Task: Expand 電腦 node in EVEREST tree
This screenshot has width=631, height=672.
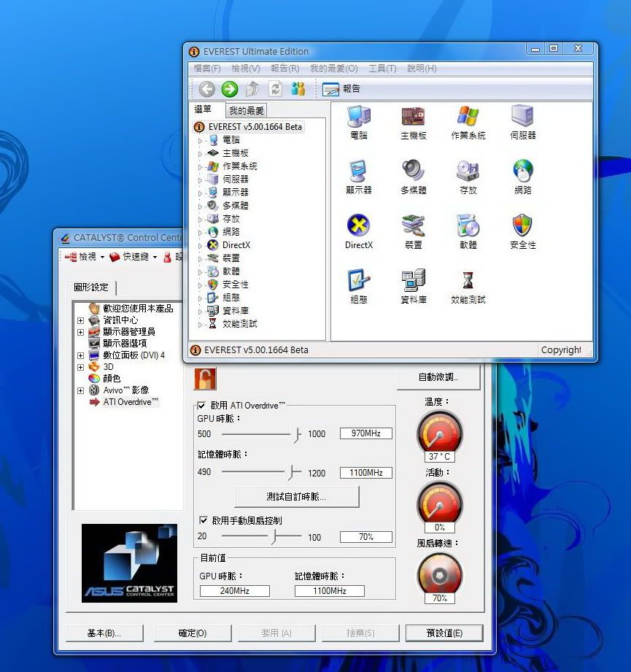Action: click(200, 141)
